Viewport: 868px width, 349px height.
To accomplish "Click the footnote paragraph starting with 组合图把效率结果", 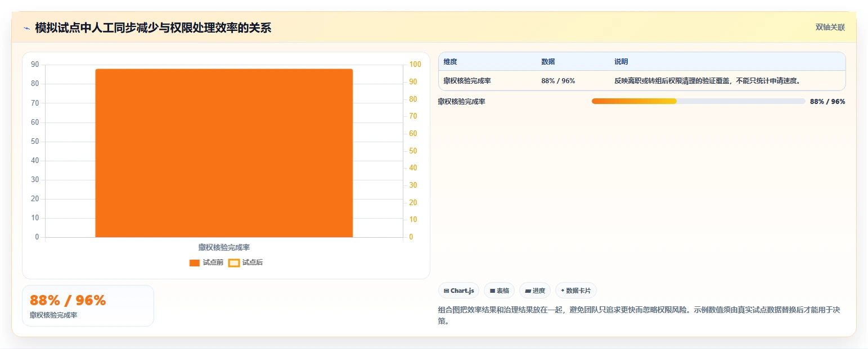I will coord(638,315).
